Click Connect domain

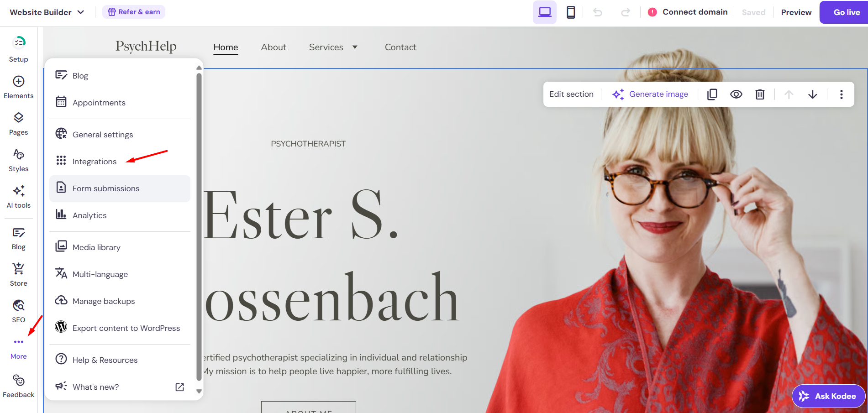coord(695,12)
